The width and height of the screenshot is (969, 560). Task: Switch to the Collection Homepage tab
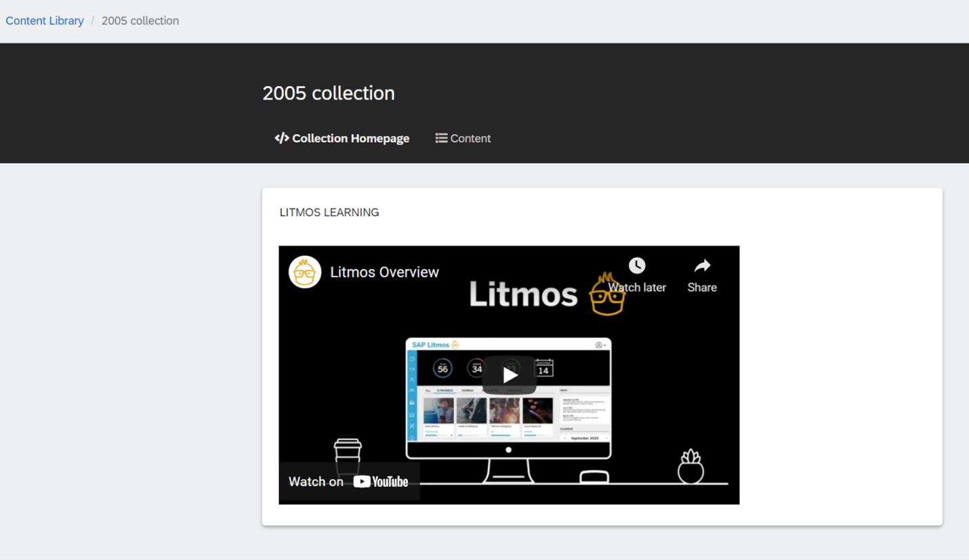[x=342, y=138]
